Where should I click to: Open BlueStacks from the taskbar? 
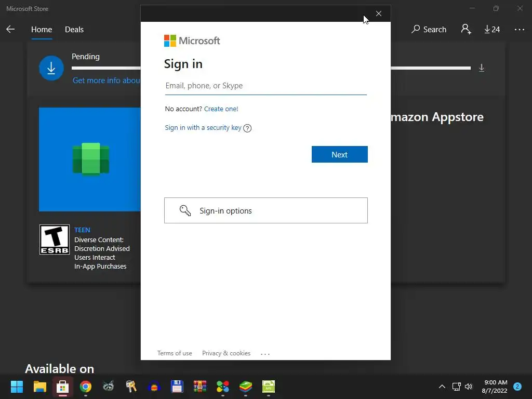pos(246,387)
